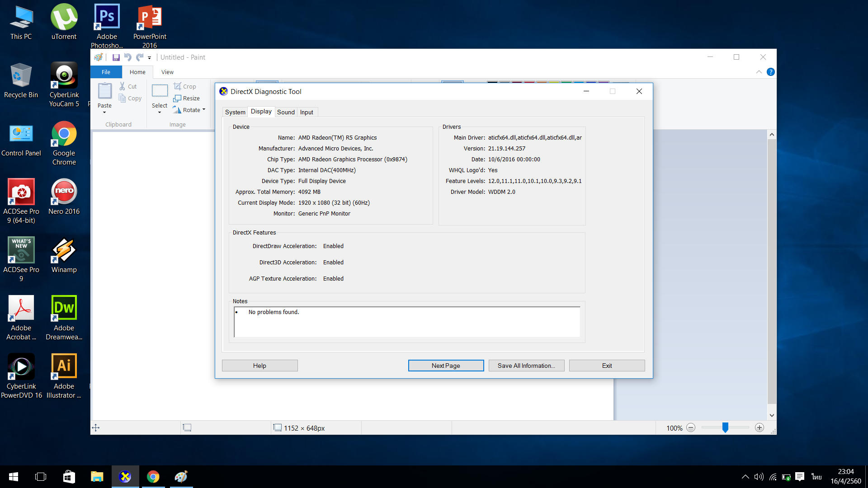868x488 pixels.
Task: Click Save All Information button
Action: pos(526,366)
